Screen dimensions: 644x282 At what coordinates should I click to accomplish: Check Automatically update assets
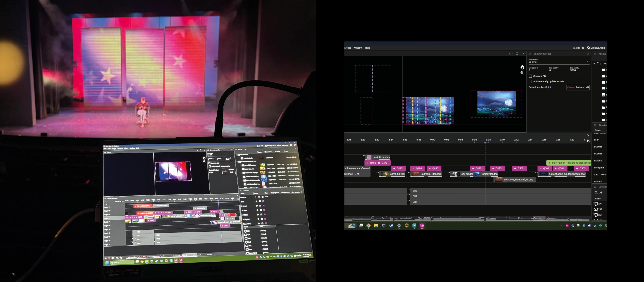530,81
